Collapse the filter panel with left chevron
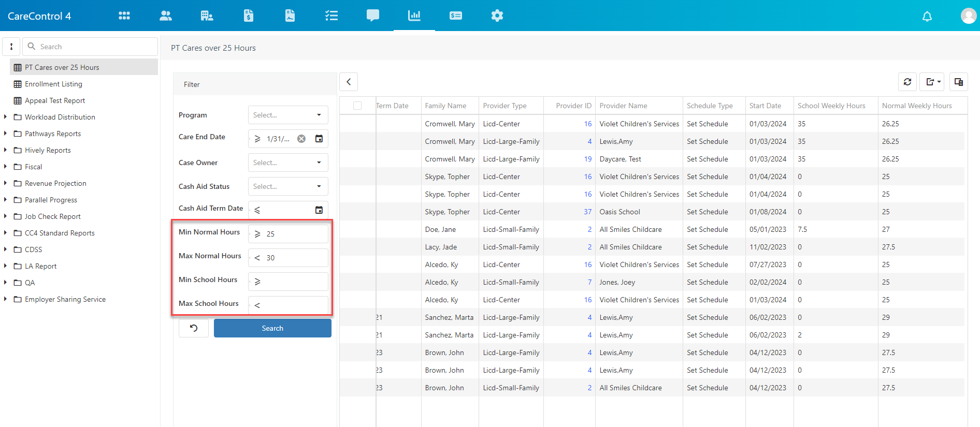This screenshot has height=427, width=980. pyautogui.click(x=349, y=82)
